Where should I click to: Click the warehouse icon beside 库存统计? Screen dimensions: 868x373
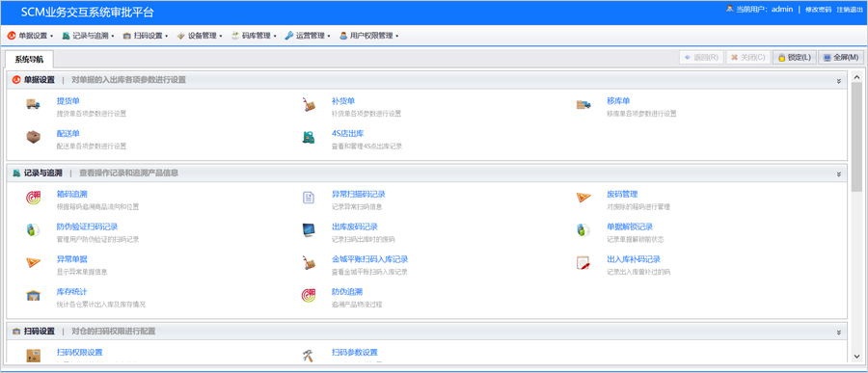pyautogui.click(x=33, y=295)
